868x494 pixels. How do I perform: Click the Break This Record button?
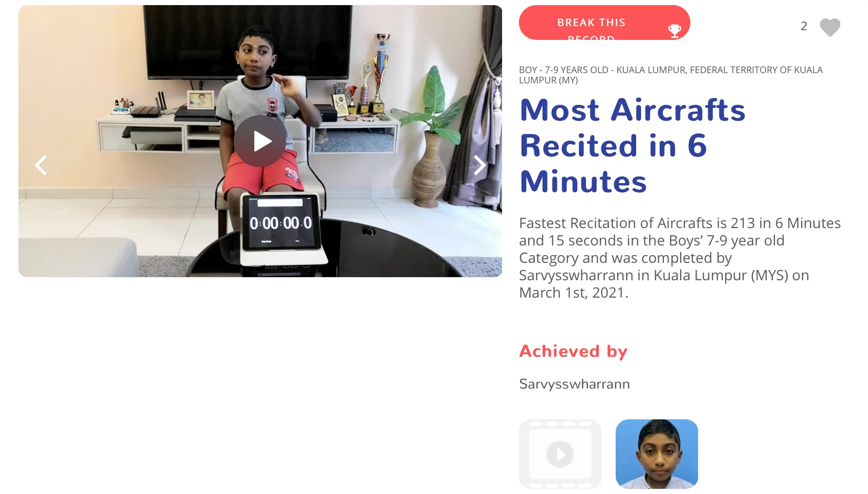pyautogui.click(x=604, y=23)
